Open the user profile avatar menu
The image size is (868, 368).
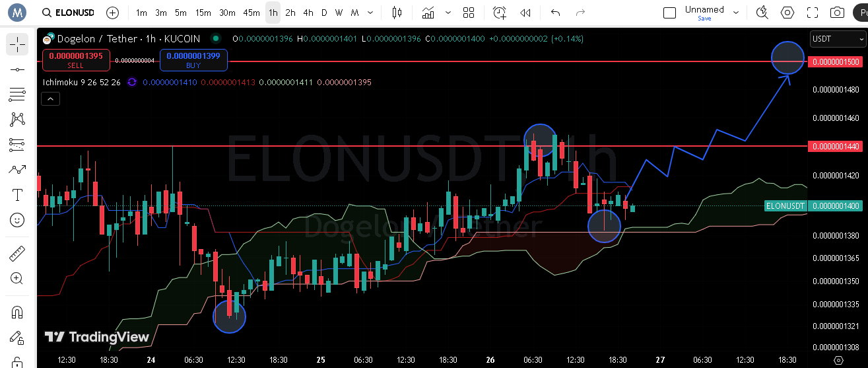17,12
